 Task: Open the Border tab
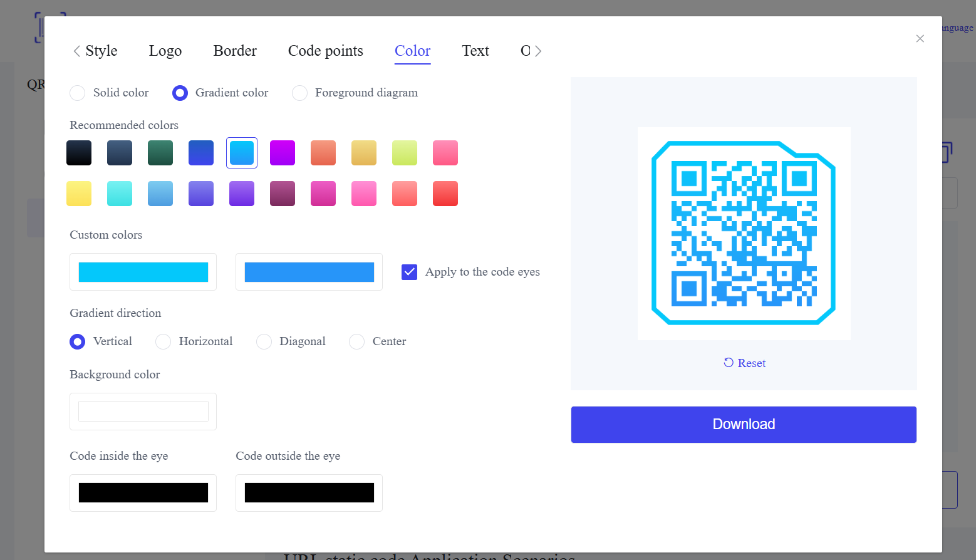[235, 51]
